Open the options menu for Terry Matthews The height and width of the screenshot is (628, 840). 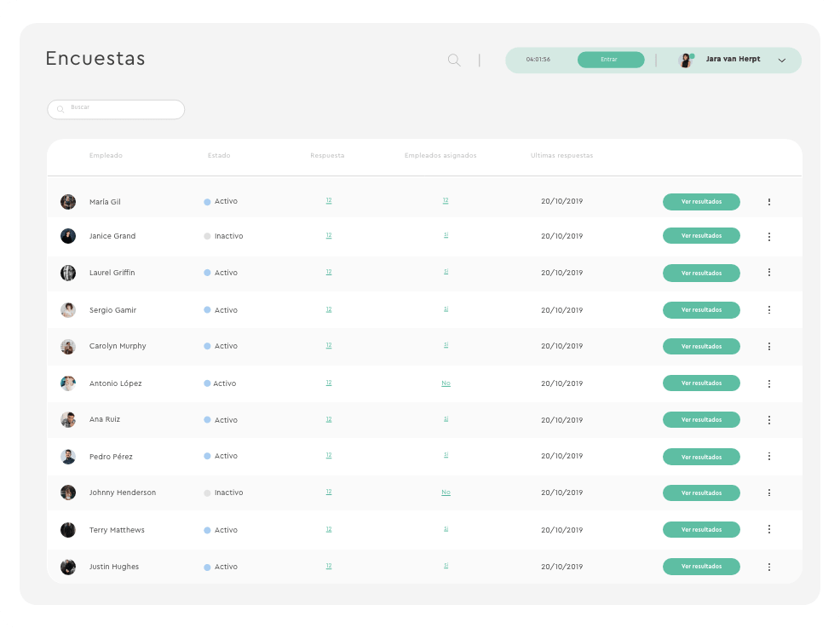point(768,529)
